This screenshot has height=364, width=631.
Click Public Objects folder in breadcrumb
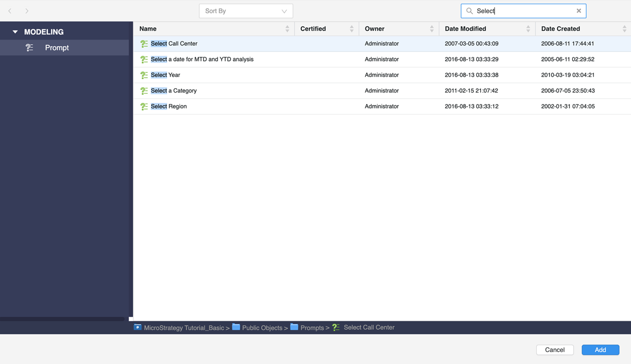point(261,328)
